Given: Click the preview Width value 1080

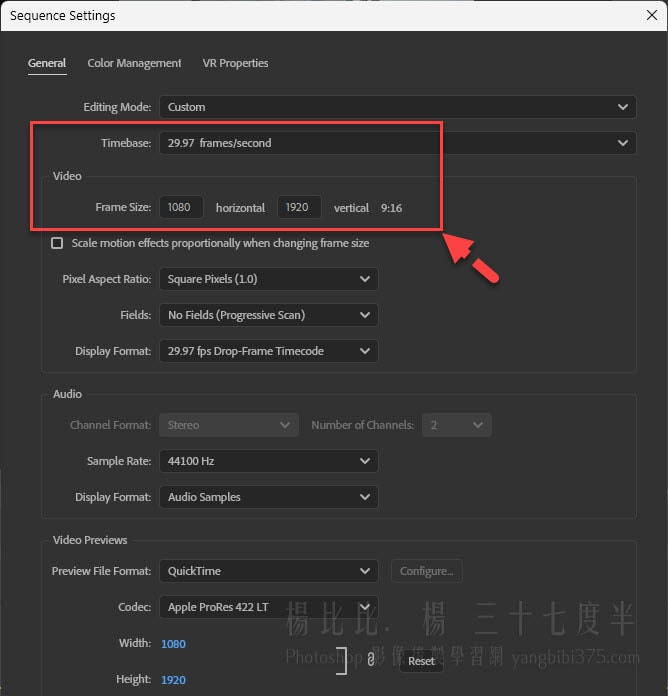Looking at the screenshot, I should pyautogui.click(x=173, y=644).
